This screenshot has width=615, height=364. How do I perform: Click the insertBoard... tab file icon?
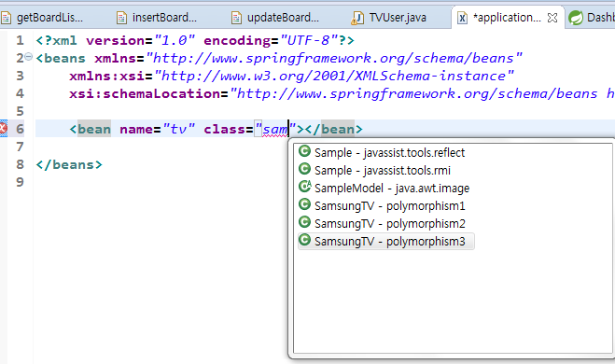[x=122, y=18]
